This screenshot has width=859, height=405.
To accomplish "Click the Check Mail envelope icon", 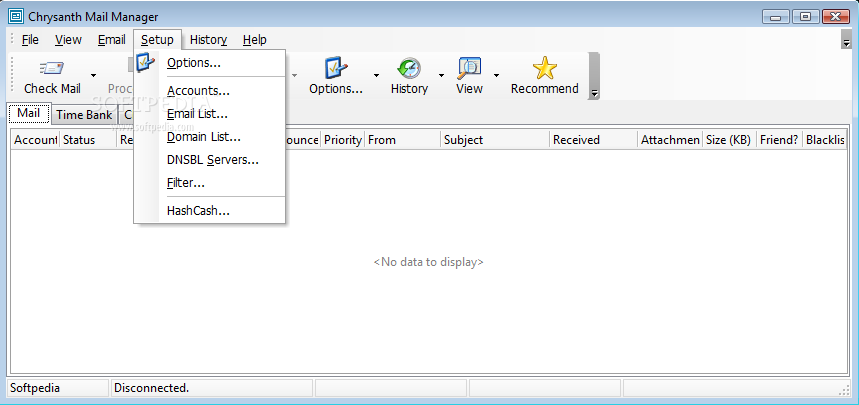I will [x=51, y=69].
